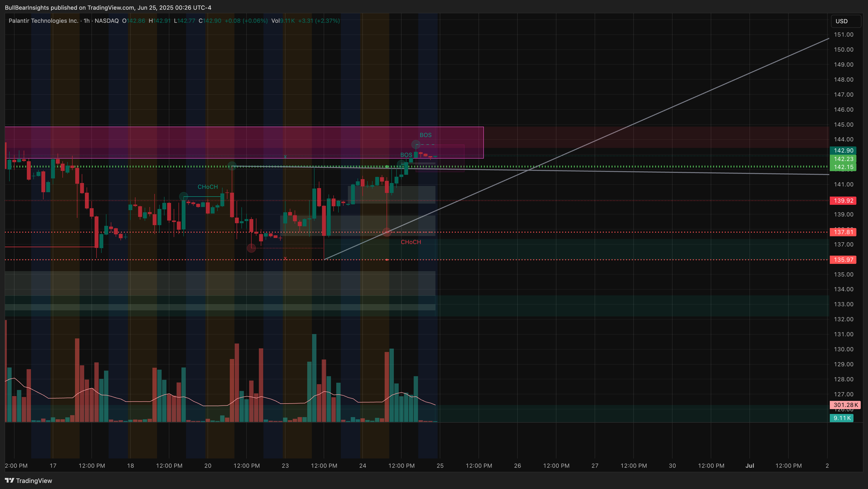The width and height of the screenshot is (868, 489).
Task: Select the green 142.90 current price label
Action: (x=843, y=150)
